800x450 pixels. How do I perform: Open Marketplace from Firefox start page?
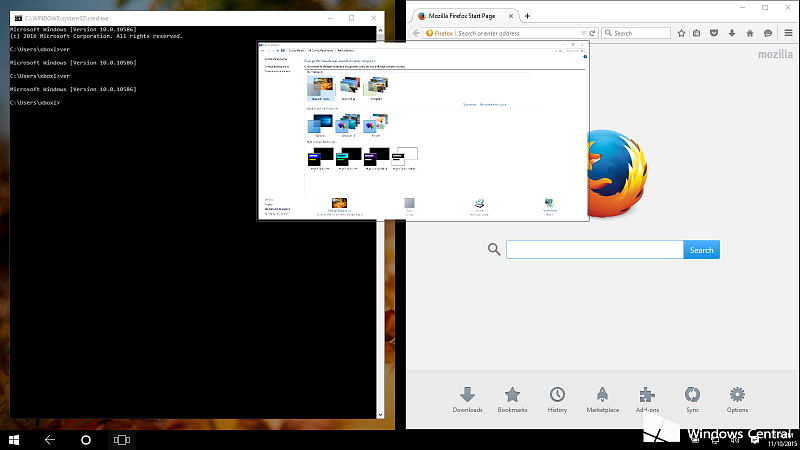[603, 399]
